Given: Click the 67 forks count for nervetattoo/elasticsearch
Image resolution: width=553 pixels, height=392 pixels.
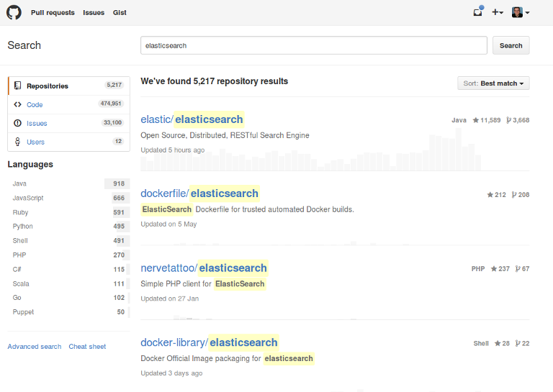Looking at the screenshot, I should click(522, 269).
